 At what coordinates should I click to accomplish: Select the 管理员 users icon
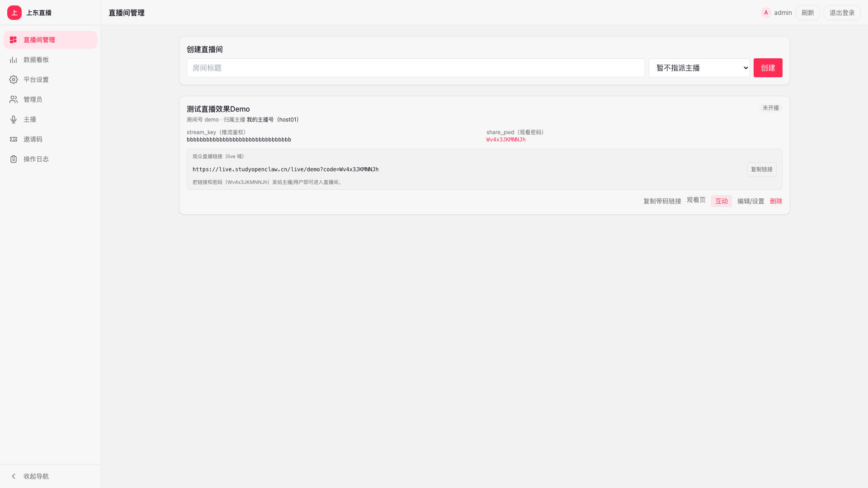[x=14, y=99]
